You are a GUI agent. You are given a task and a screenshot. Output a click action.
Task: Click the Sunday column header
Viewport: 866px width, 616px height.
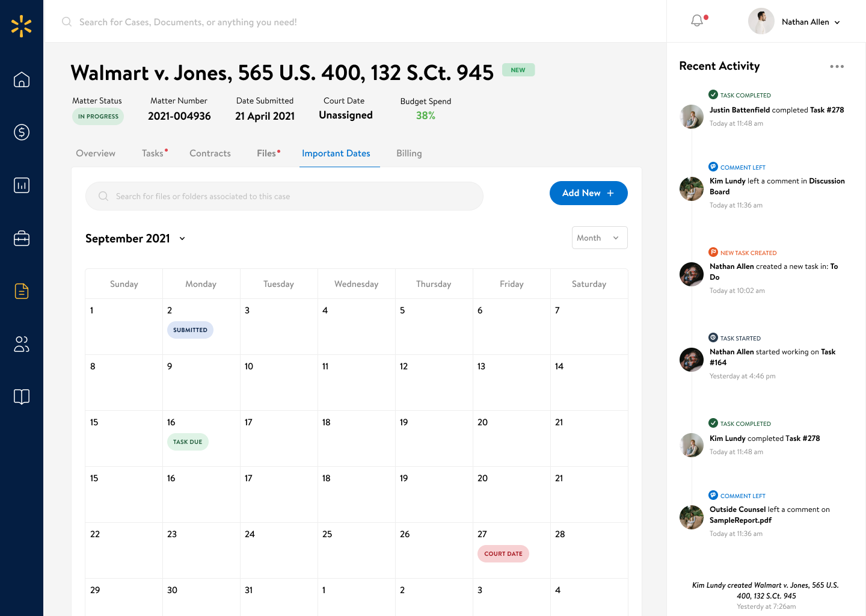coord(124,284)
